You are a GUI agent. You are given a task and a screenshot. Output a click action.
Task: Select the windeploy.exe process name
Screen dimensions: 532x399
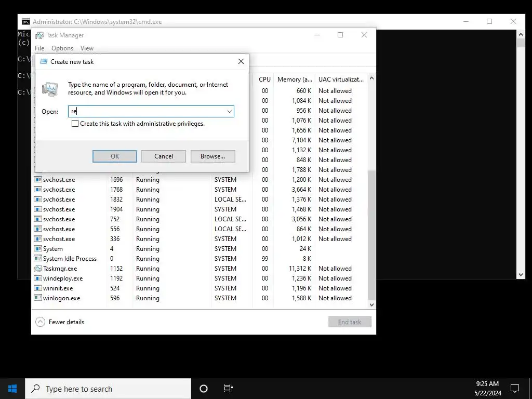click(x=63, y=278)
